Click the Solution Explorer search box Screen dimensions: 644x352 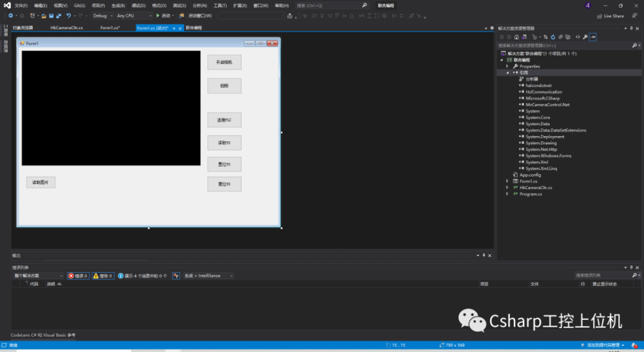(563, 46)
